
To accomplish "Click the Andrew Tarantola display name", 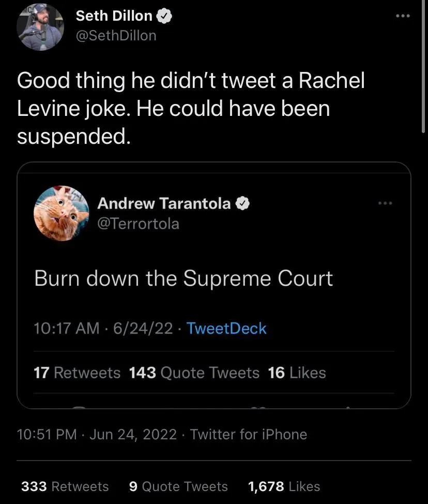I will pyautogui.click(x=164, y=203).
